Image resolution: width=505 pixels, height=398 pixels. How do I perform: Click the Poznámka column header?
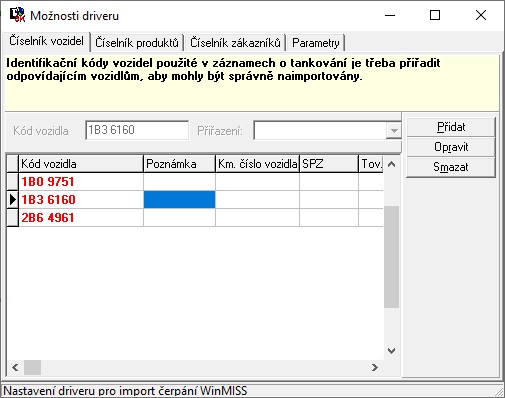pyautogui.click(x=179, y=164)
